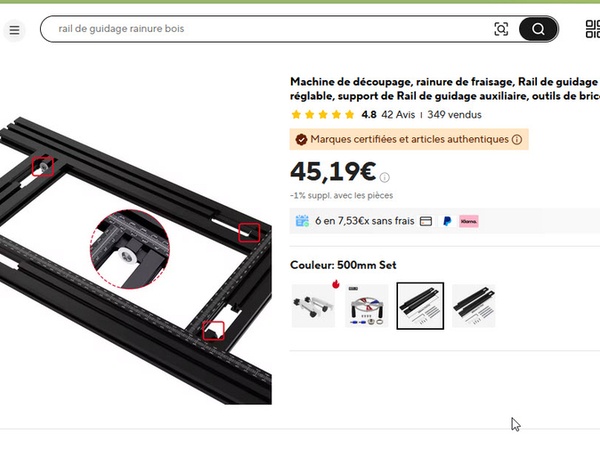Screen dimensions: 600x450
Task: Select the fourth rail set variant thumbnail
Action: tap(474, 306)
